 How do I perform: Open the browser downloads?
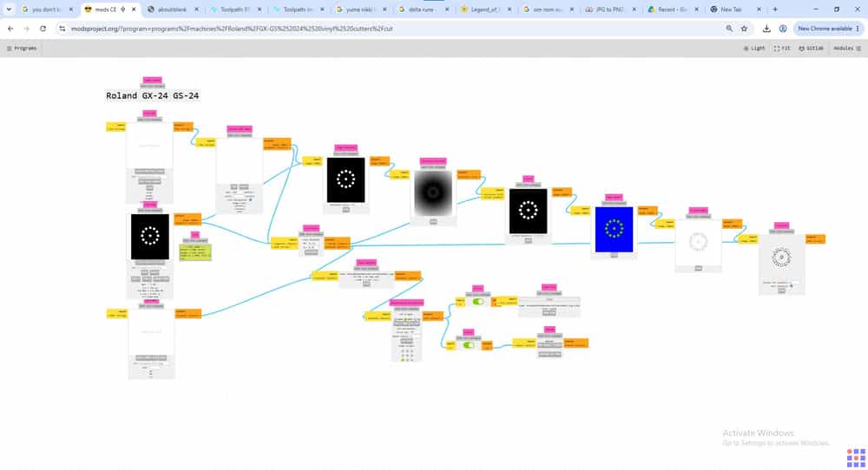click(766, 29)
